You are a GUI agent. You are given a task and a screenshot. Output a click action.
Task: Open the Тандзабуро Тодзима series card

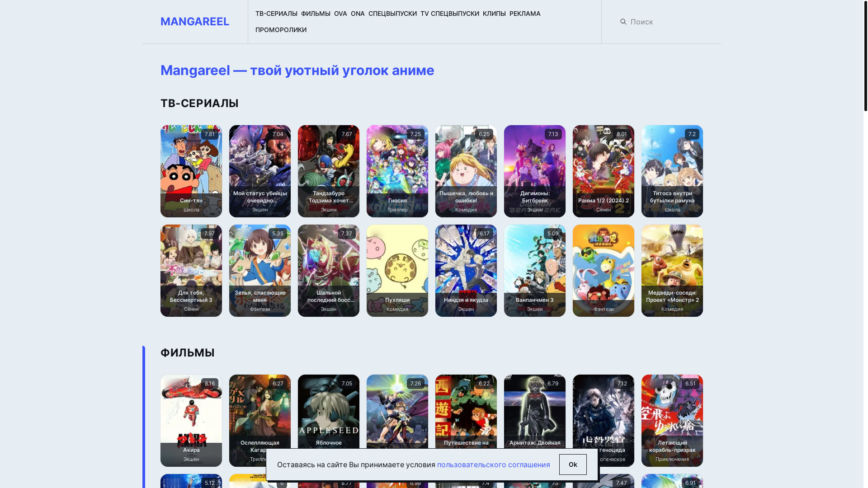329,171
